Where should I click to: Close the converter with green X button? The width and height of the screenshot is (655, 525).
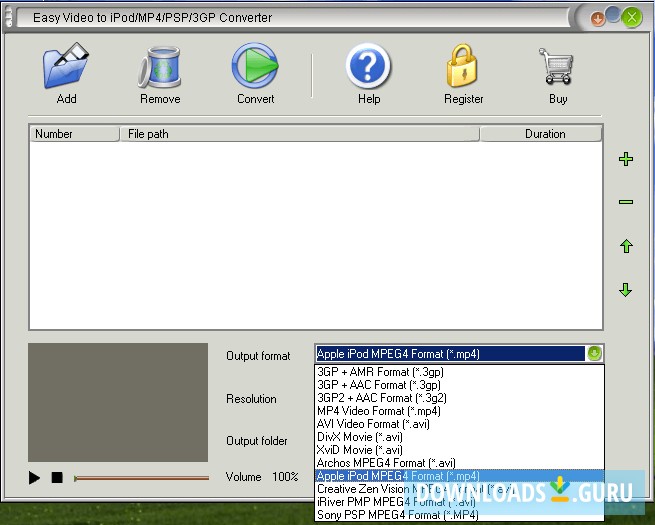pyautogui.click(x=632, y=18)
